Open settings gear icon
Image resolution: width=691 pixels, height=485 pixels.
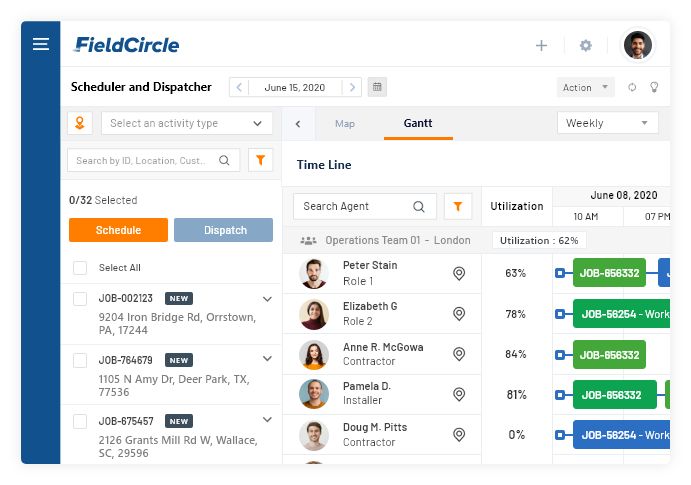click(586, 45)
